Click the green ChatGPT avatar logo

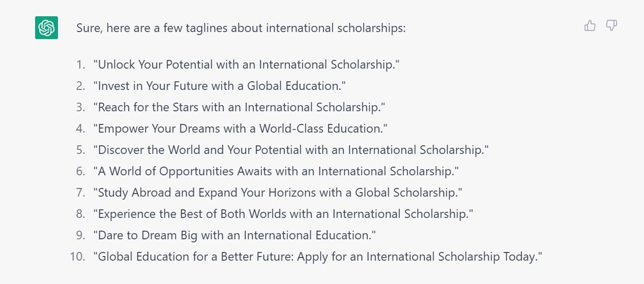pyautogui.click(x=46, y=27)
